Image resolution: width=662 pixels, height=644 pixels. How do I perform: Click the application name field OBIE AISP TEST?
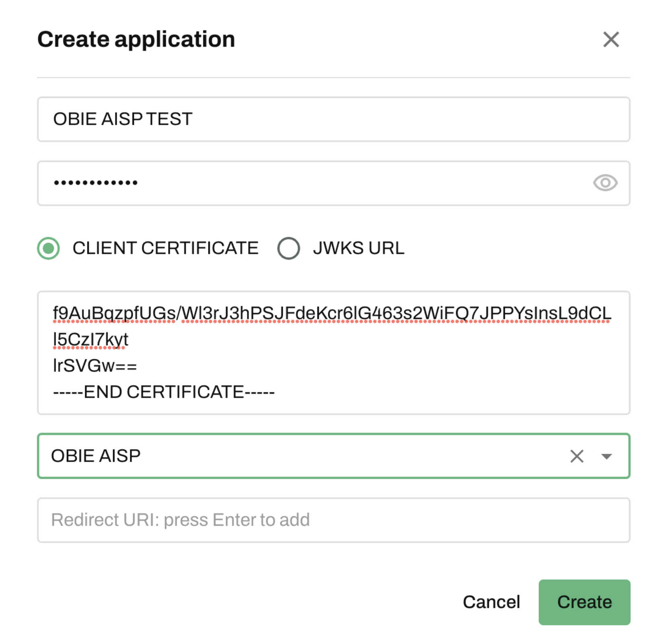pyautogui.click(x=333, y=119)
